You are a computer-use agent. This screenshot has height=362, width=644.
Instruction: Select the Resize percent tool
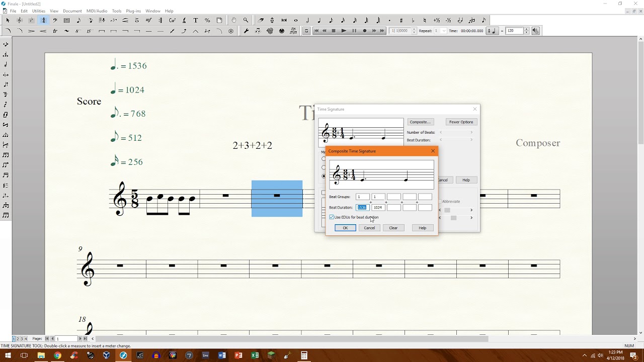pos(207,20)
